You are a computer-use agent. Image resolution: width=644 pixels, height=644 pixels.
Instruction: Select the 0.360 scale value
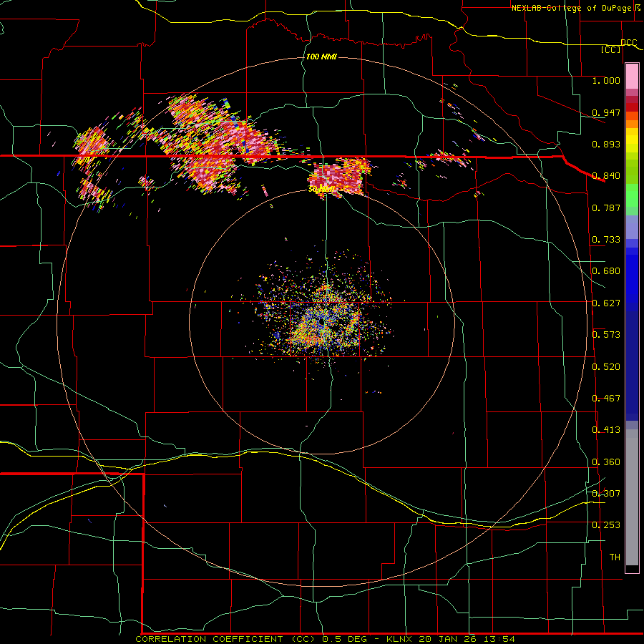[x=606, y=462]
